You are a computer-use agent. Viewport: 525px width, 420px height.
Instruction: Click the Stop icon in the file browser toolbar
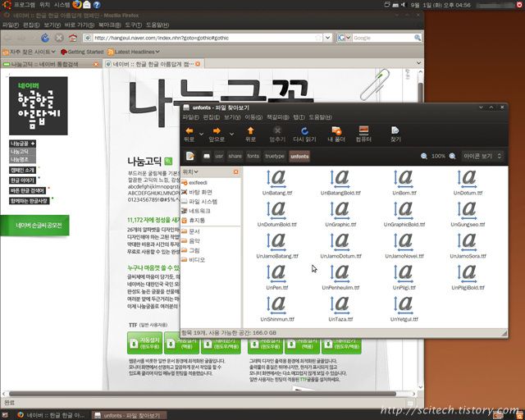click(x=277, y=130)
